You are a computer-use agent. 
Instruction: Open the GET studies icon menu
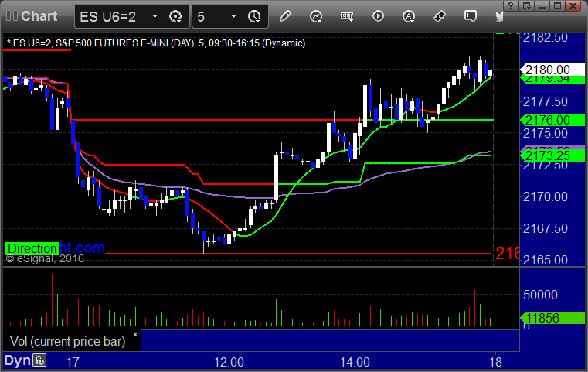[x=347, y=16]
